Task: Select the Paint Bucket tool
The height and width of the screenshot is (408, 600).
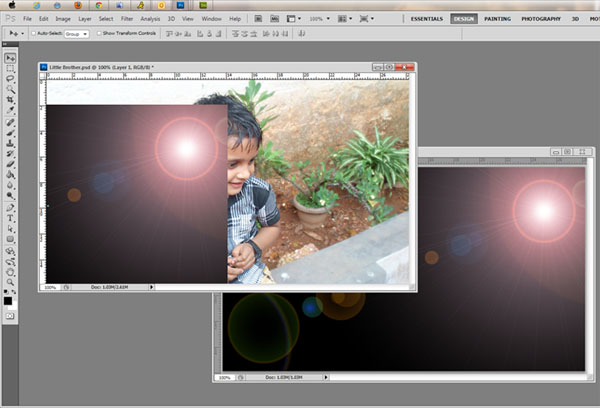Action: click(10, 175)
